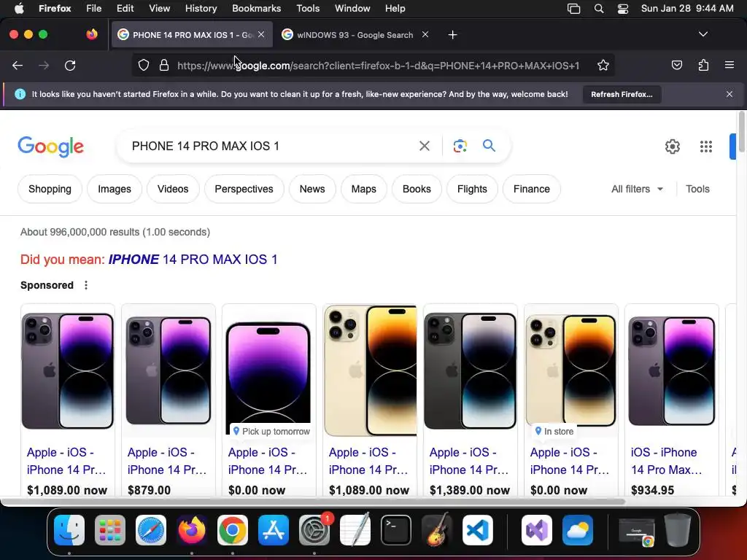Open Terminal from the dock
This screenshot has width=747, height=560.
(x=396, y=530)
